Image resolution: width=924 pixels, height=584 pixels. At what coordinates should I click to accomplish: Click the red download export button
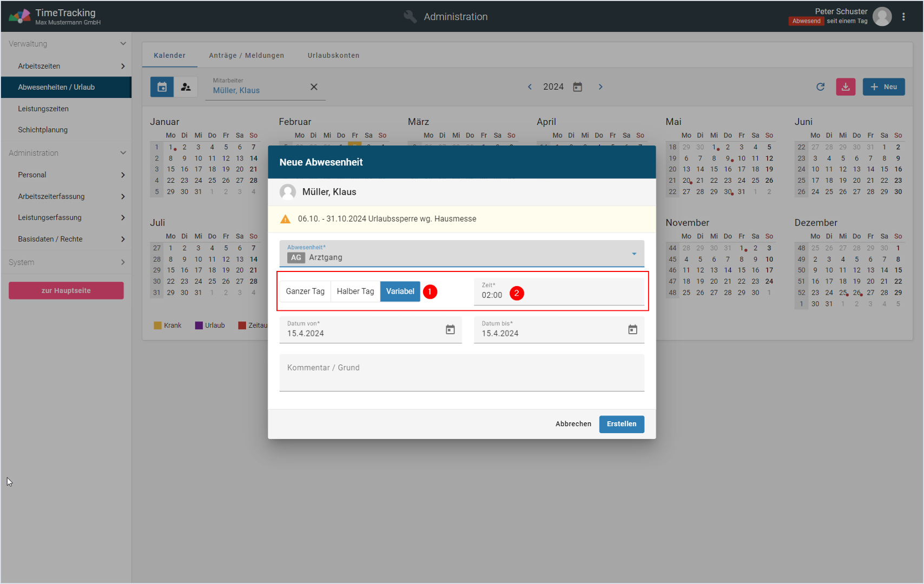coord(845,87)
